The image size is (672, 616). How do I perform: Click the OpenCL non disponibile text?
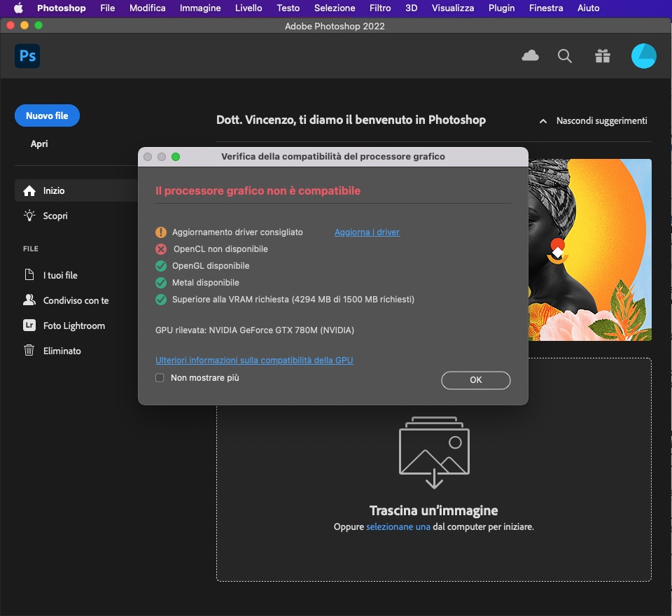[220, 249]
